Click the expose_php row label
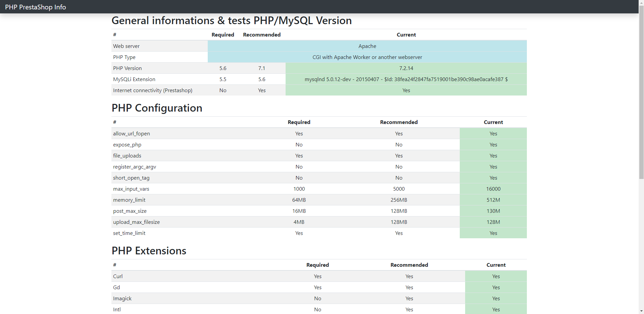644x314 pixels. click(x=127, y=144)
